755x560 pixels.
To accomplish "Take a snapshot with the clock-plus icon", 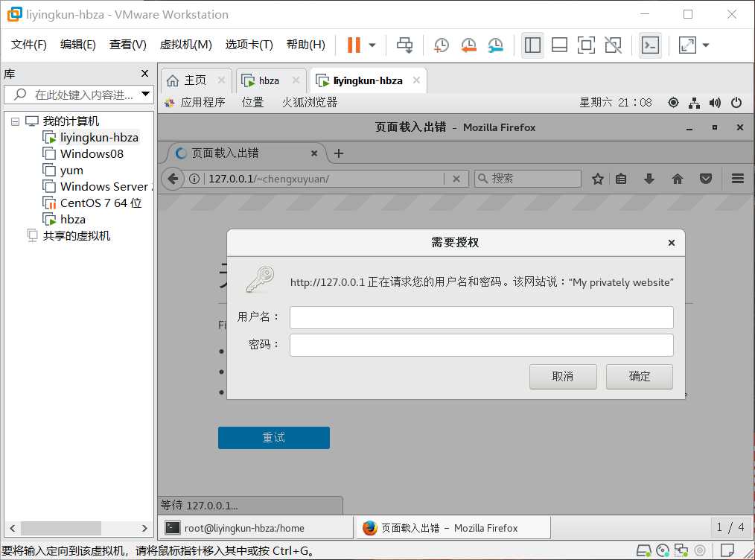I will pos(441,45).
